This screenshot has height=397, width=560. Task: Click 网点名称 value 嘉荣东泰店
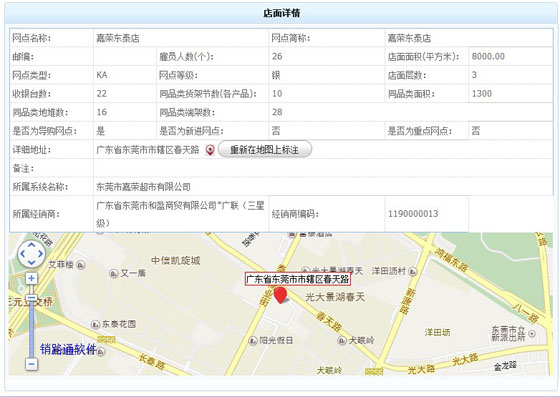(x=118, y=38)
